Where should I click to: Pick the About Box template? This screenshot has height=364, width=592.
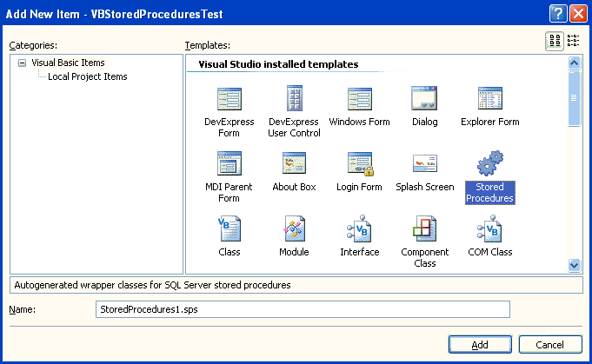[x=294, y=172]
